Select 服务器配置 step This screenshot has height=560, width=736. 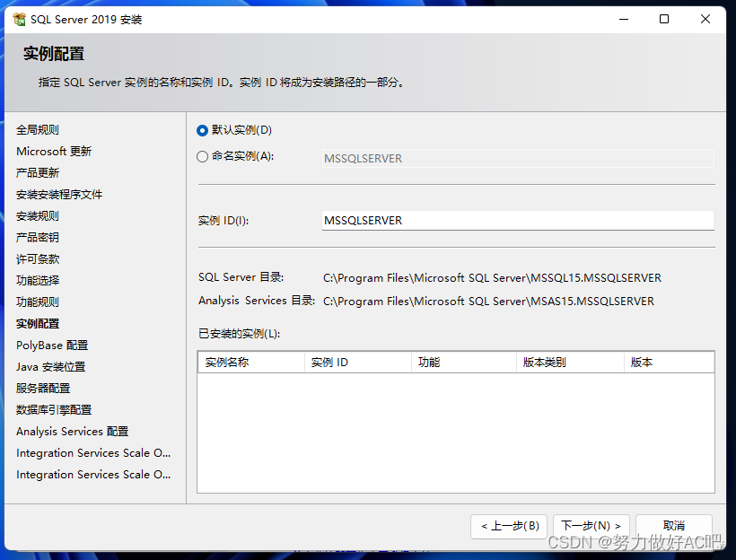[43, 389]
